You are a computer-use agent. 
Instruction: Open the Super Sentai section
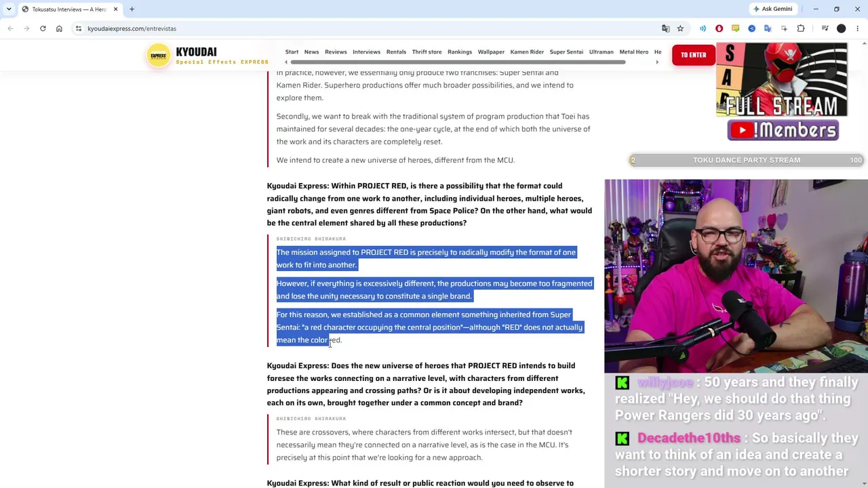[x=566, y=52]
